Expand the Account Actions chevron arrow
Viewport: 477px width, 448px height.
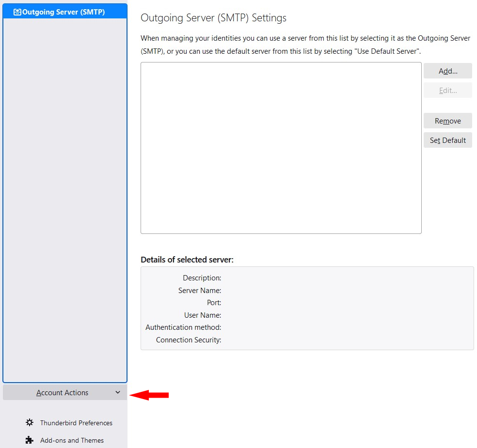[x=118, y=392]
